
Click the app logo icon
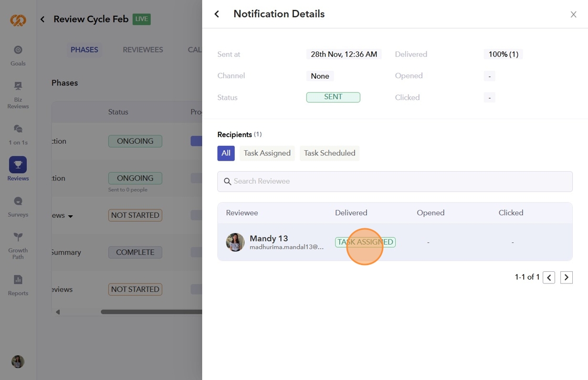[x=18, y=20]
